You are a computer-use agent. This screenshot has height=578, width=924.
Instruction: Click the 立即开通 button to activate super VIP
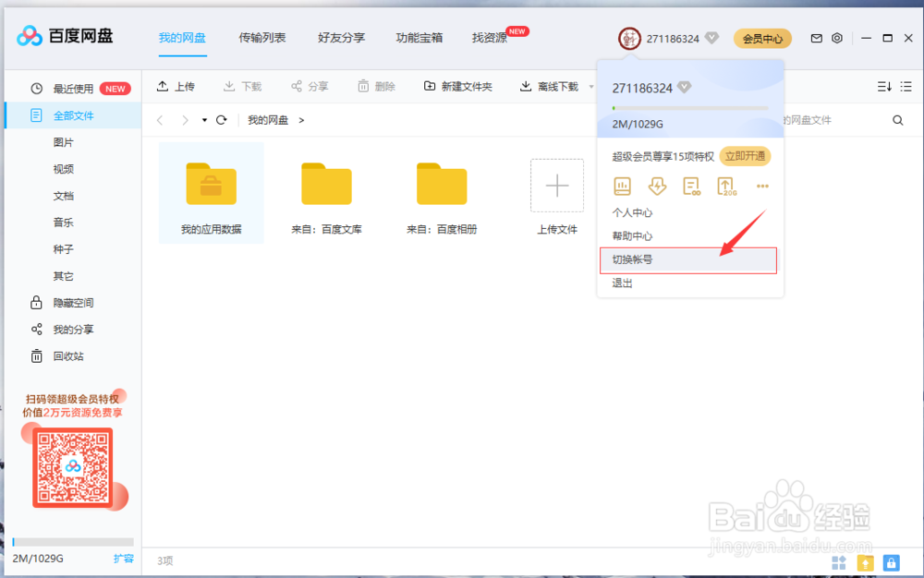tap(745, 156)
